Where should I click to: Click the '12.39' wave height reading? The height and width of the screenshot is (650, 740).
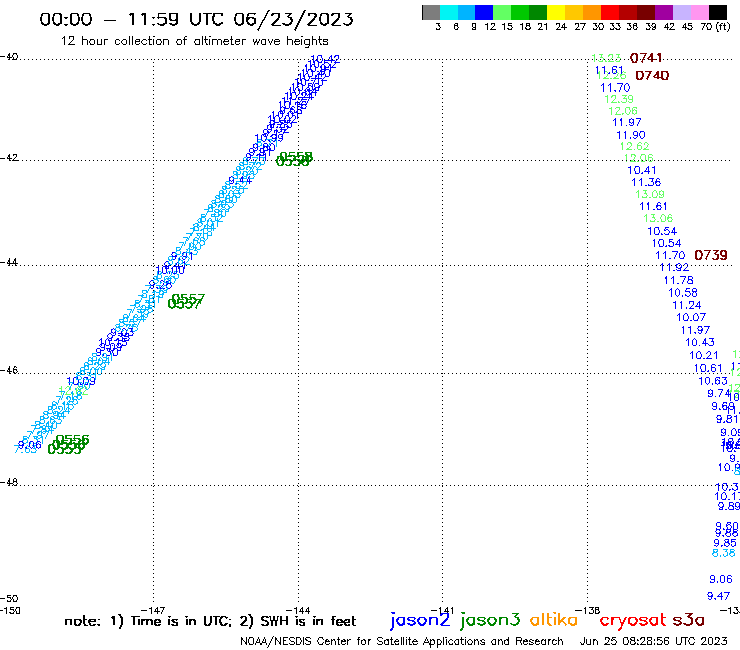pos(619,99)
